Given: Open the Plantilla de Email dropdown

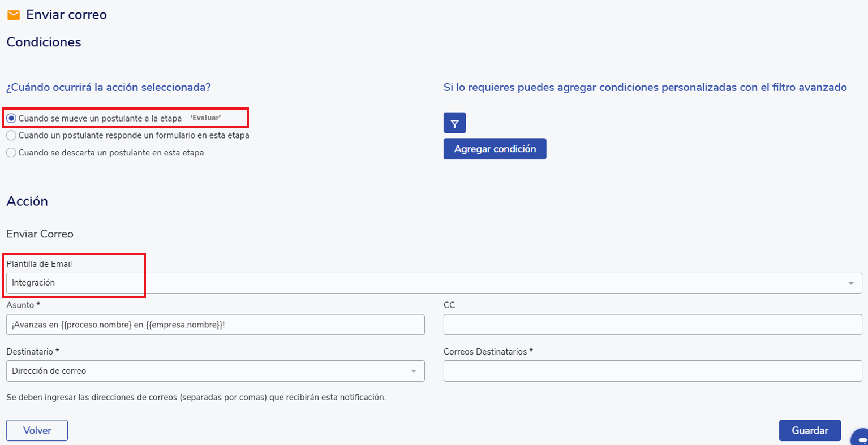Looking at the screenshot, I should (433, 283).
